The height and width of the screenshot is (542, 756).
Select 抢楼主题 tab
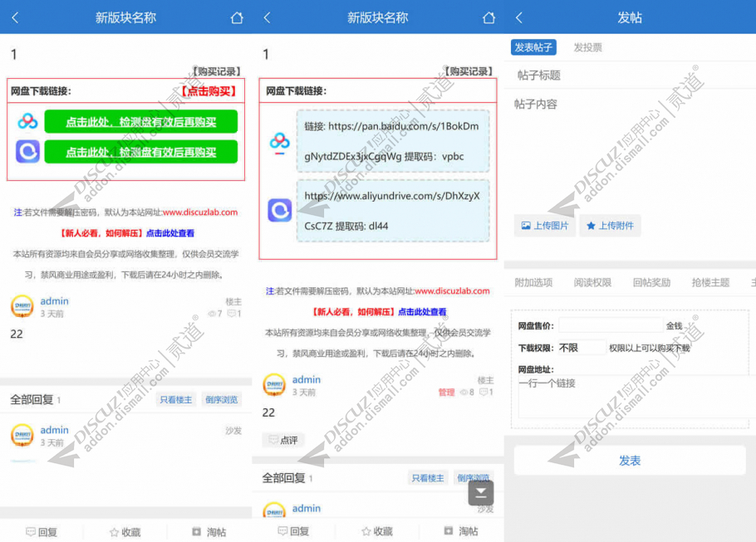(710, 282)
